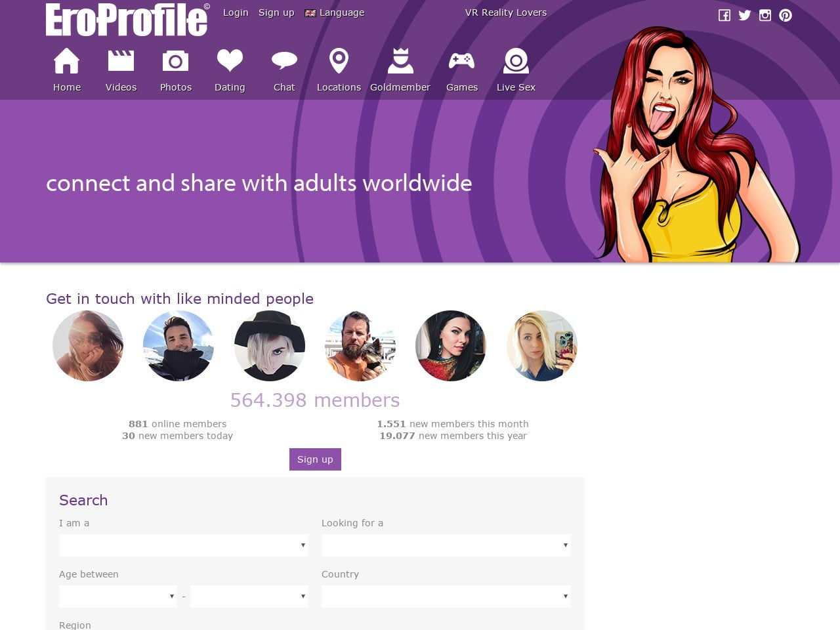Screen dimensions: 840x630
Task: Open the minimum age dropdown
Action: pyautogui.click(x=118, y=597)
